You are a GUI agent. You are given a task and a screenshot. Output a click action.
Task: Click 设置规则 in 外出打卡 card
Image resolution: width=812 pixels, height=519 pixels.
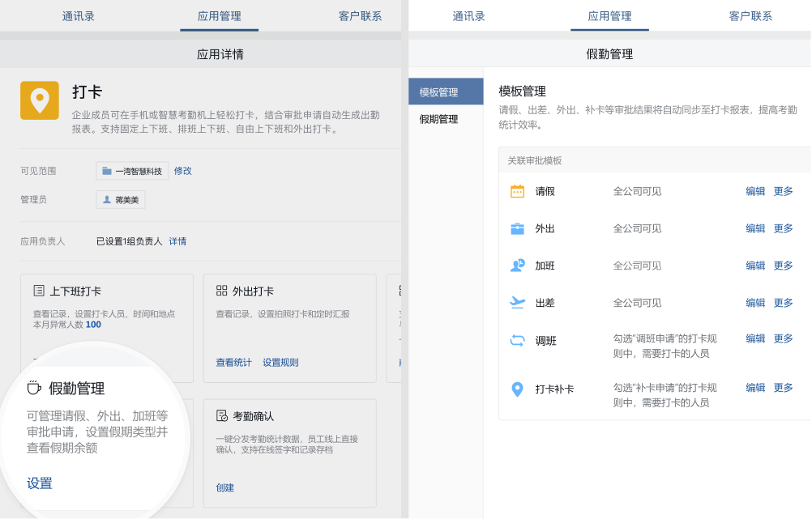pyautogui.click(x=280, y=362)
